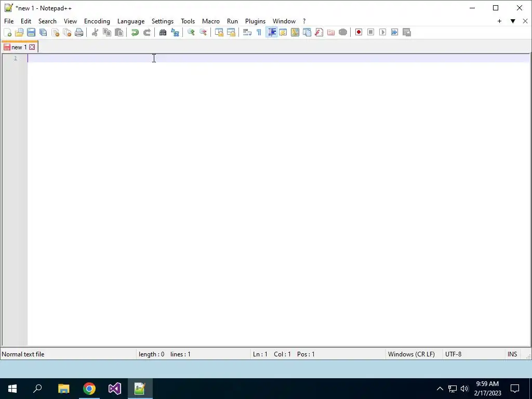The image size is (532, 399).
Task: Click the Copy toolbar icon
Action: pyautogui.click(x=107, y=32)
